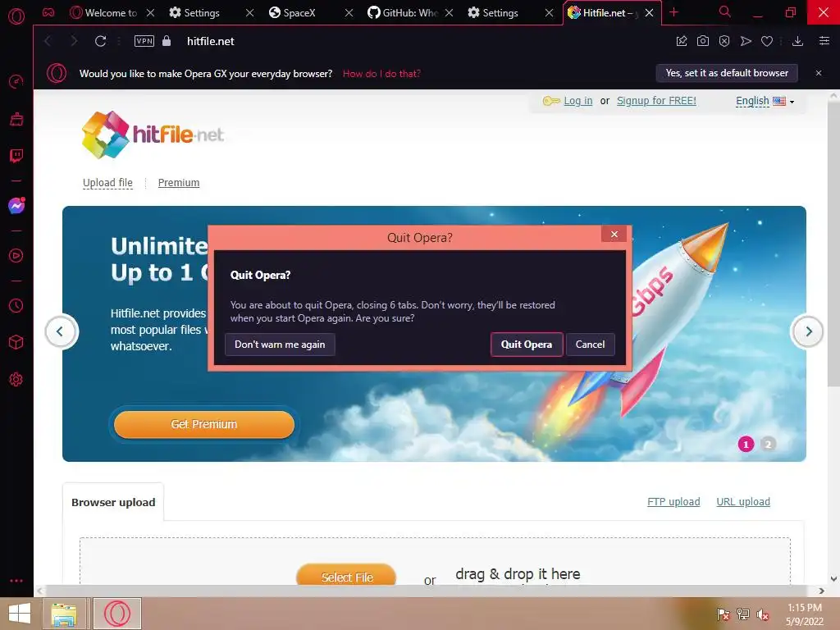Open Easy Setup menu icon

(x=824, y=41)
